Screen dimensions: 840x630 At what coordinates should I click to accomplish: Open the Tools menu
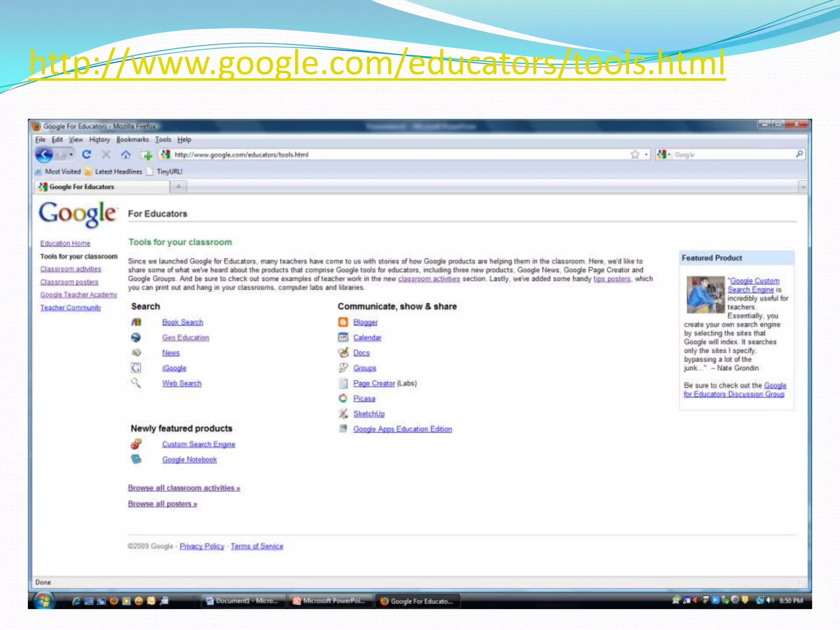163,139
